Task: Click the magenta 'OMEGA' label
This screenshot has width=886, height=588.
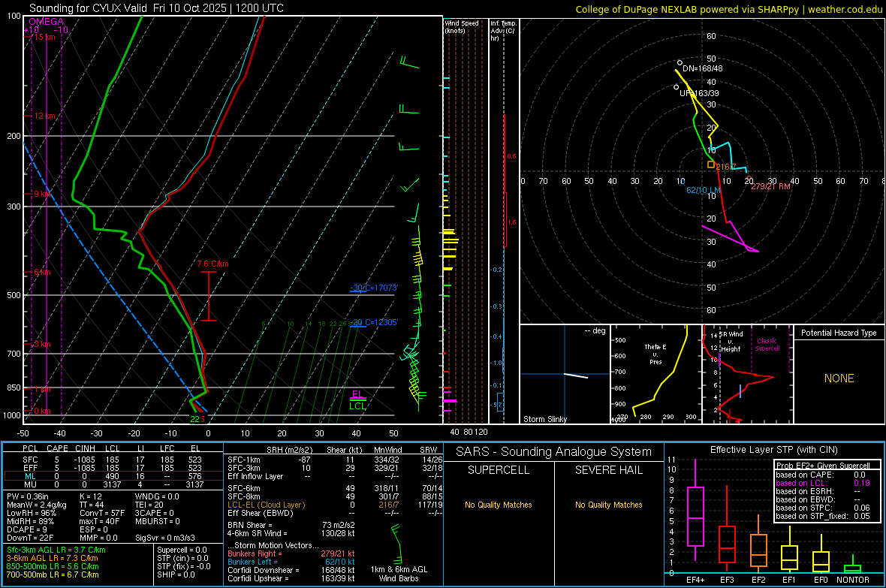Action: (x=47, y=22)
